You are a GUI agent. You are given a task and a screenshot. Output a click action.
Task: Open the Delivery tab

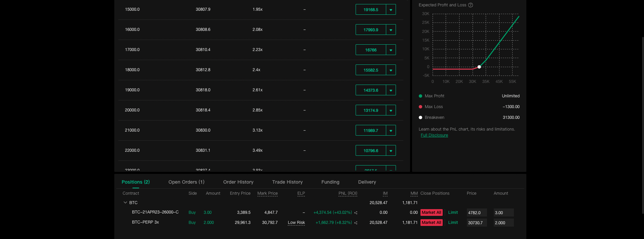tap(367, 182)
